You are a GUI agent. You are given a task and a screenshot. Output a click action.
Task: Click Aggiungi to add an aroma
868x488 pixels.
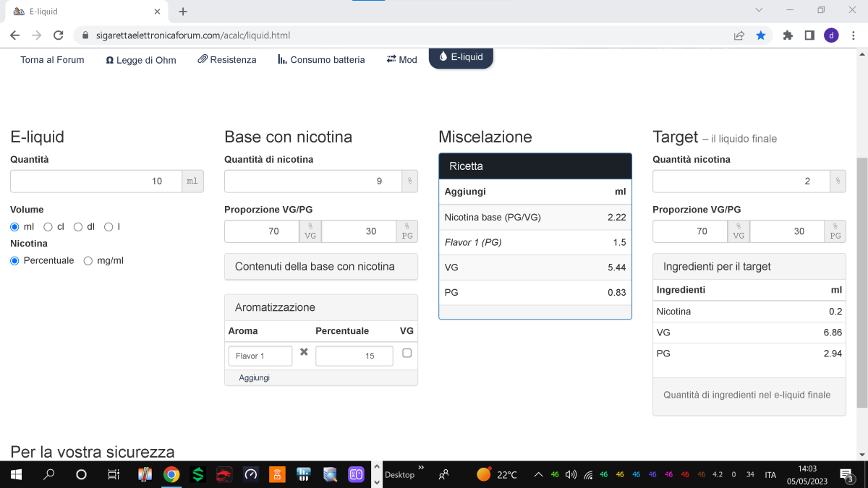pos(255,377)
